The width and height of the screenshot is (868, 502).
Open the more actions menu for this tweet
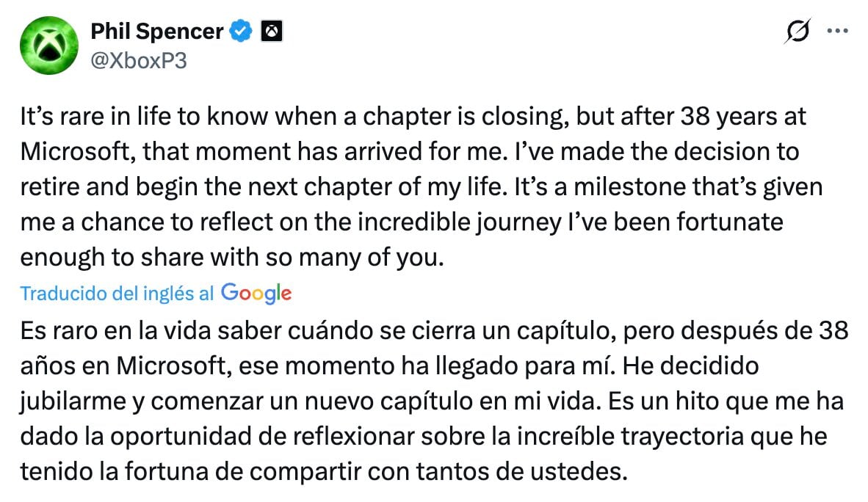click(x=839, y=30)
